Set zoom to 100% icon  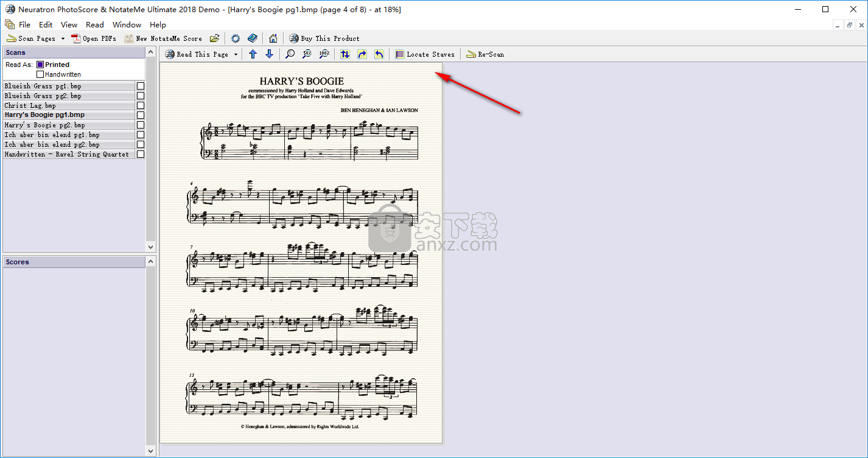point(324,54)
